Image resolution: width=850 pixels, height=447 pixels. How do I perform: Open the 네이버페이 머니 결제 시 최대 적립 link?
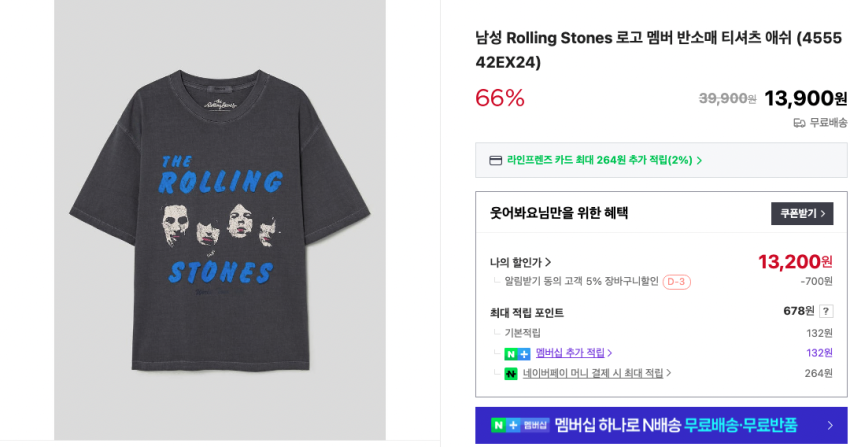[x=592, y=373]
